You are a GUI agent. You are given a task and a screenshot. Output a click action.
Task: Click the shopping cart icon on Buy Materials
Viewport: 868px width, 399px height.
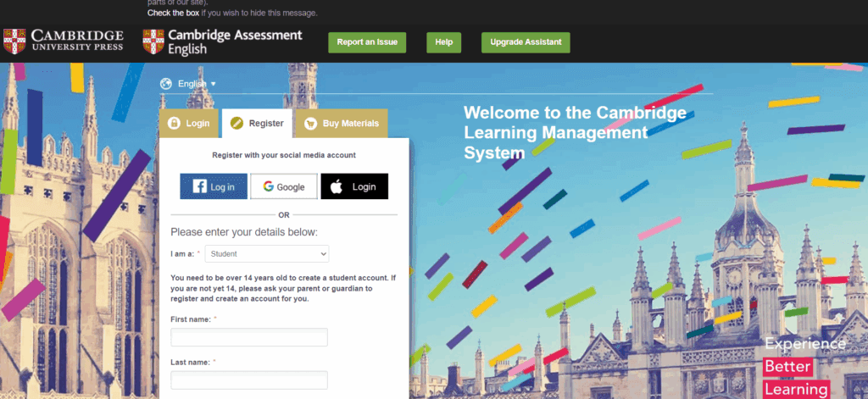coord(310,124)
